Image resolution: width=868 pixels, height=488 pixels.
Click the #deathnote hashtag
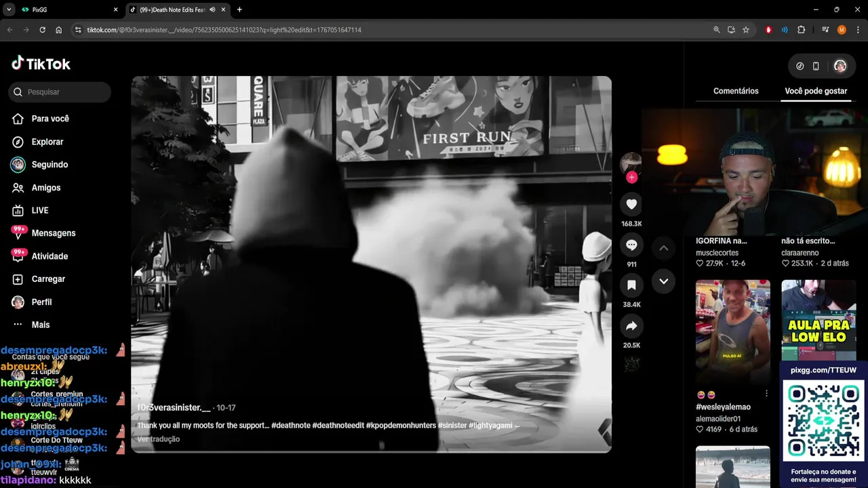coord(290,426)
